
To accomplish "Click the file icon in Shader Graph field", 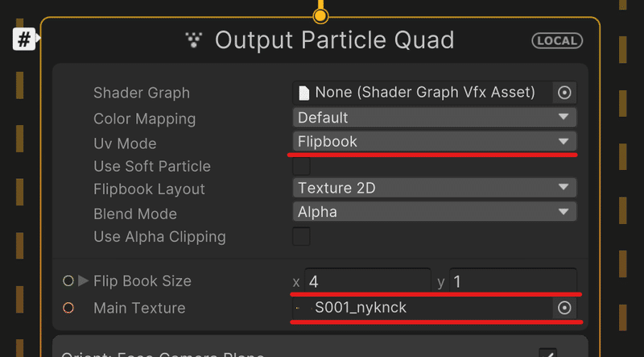I will coord(304,93).
